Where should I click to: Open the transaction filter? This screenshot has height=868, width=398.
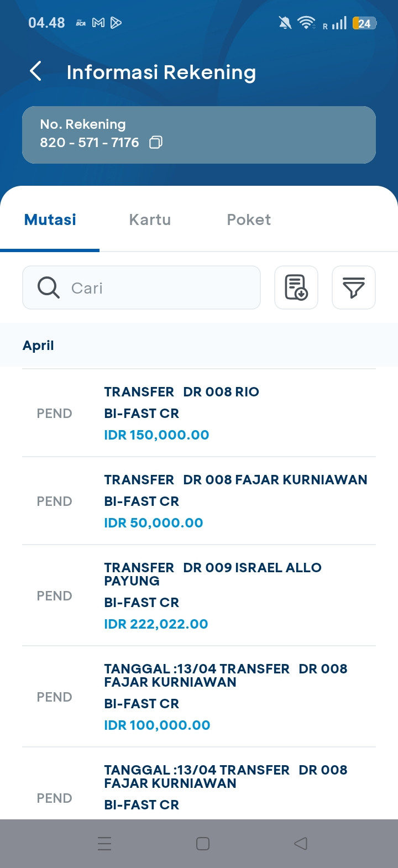(354, 287)
